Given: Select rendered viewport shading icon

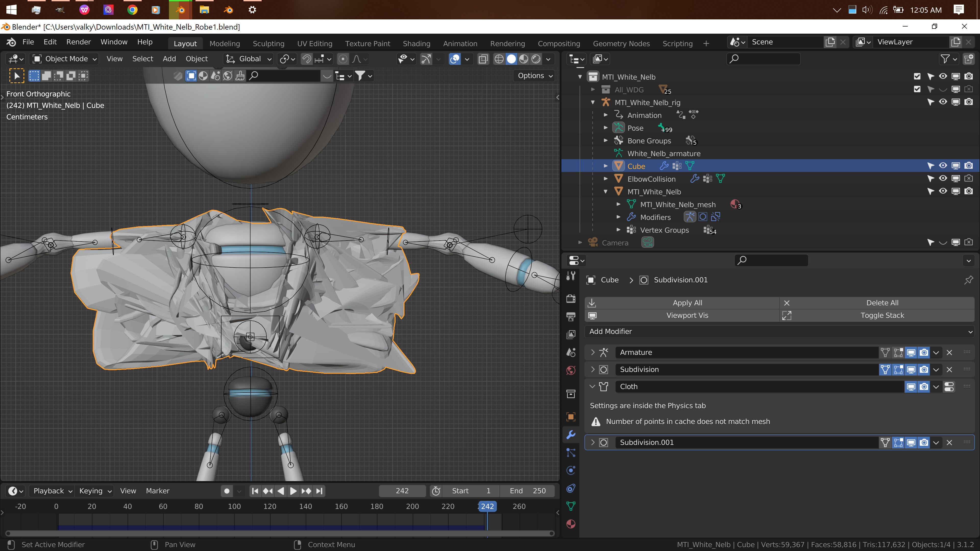Looking at the screenshot, I should click(536, 59).
